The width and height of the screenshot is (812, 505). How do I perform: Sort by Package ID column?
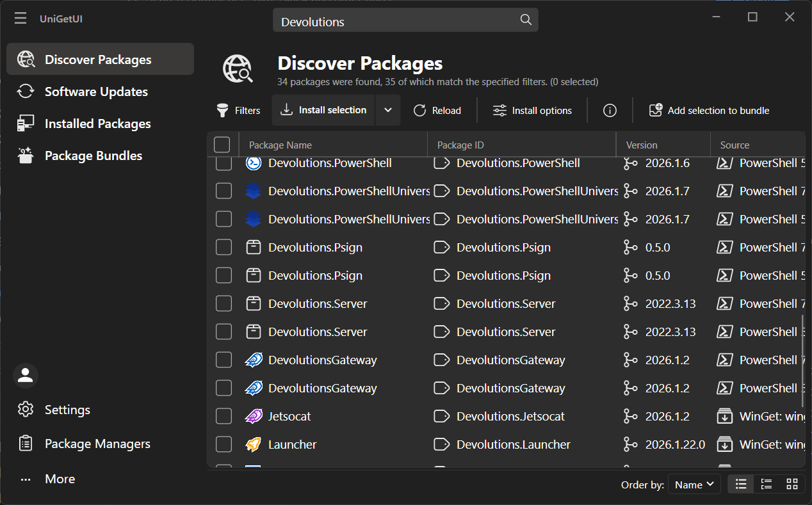pyautogui.click(x=522, y=145)
